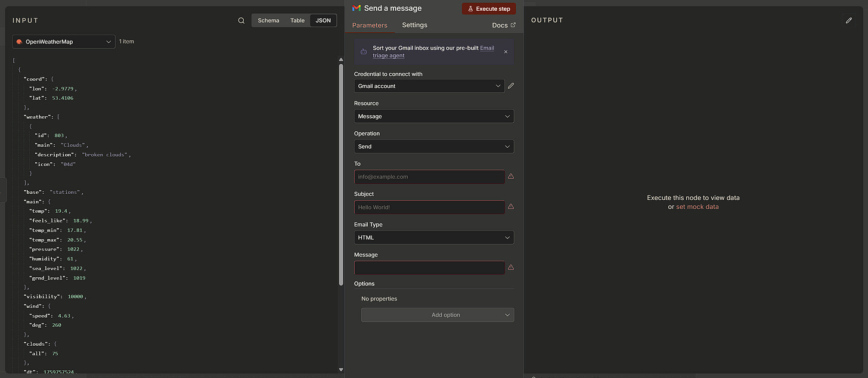Edit the Gmail account credential with the pencil icon
Image resolution: width=868 pixels, height=378 pixels.
tap(511, 86)
